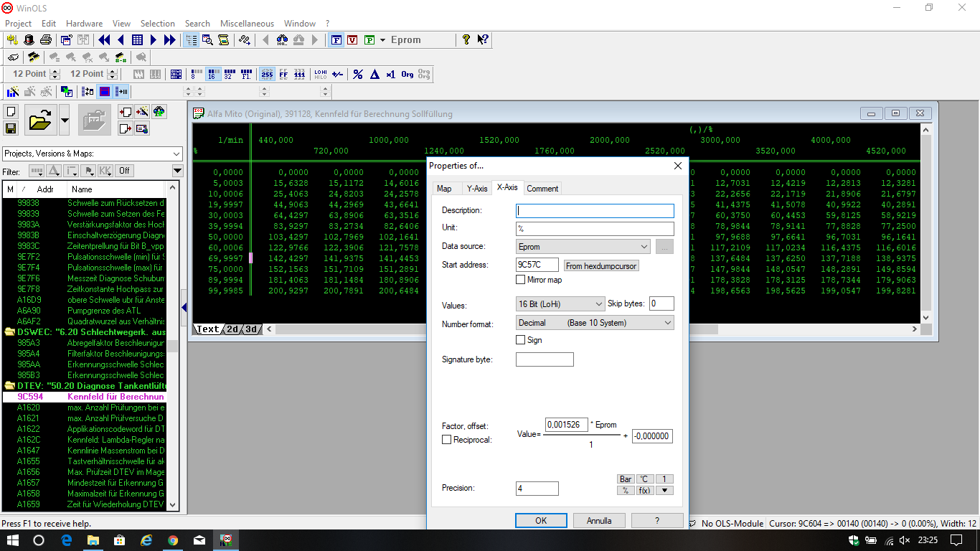Screen dimensions: 980x551
Task: Select tree item 'Kennfeld für Berechnun'
Action: pos(116,397)
